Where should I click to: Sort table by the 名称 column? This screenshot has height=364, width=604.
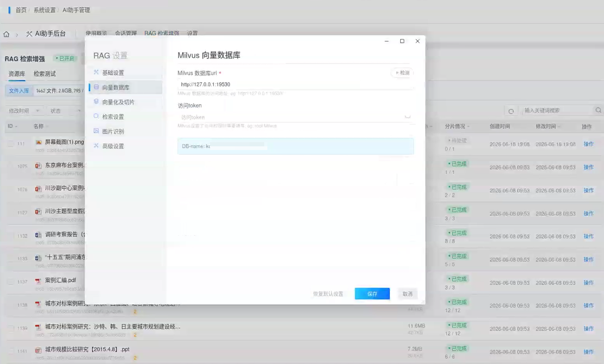pos(41,126)
